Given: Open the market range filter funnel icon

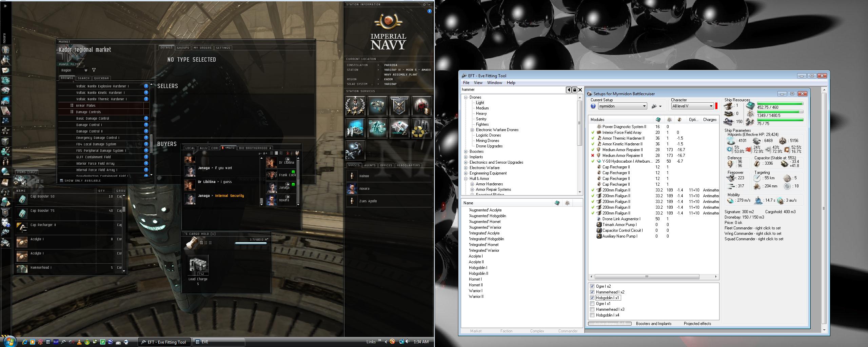Looking at the screenshot, I should click(x=94, y=70).
